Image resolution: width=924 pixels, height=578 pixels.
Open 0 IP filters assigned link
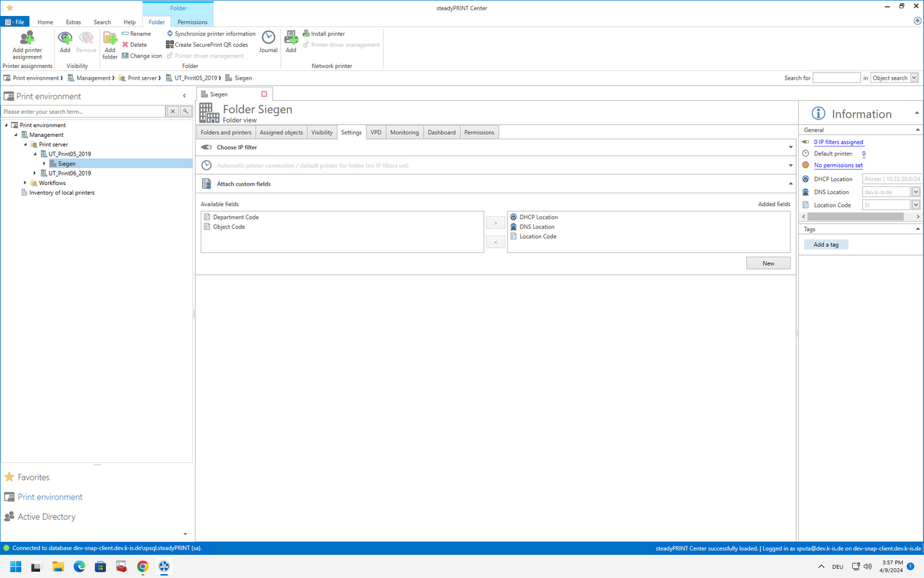click(x=838, y=142)
